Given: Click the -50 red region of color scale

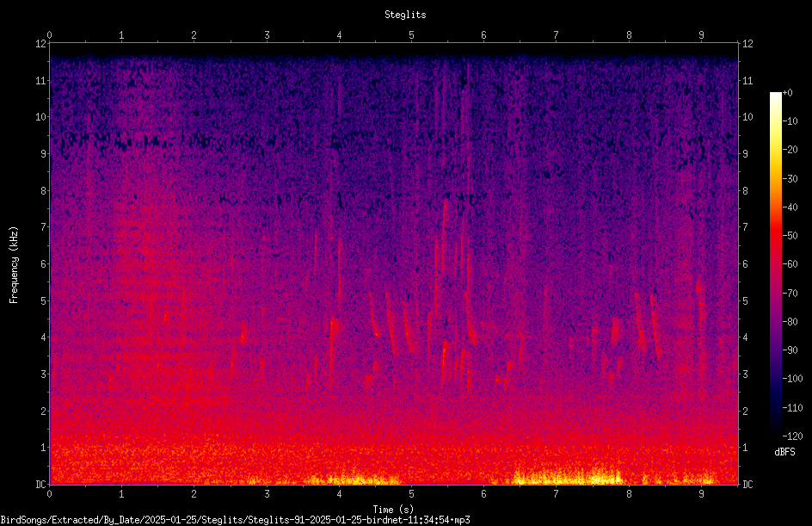Looking at the screenshot, I should point(775,236).
